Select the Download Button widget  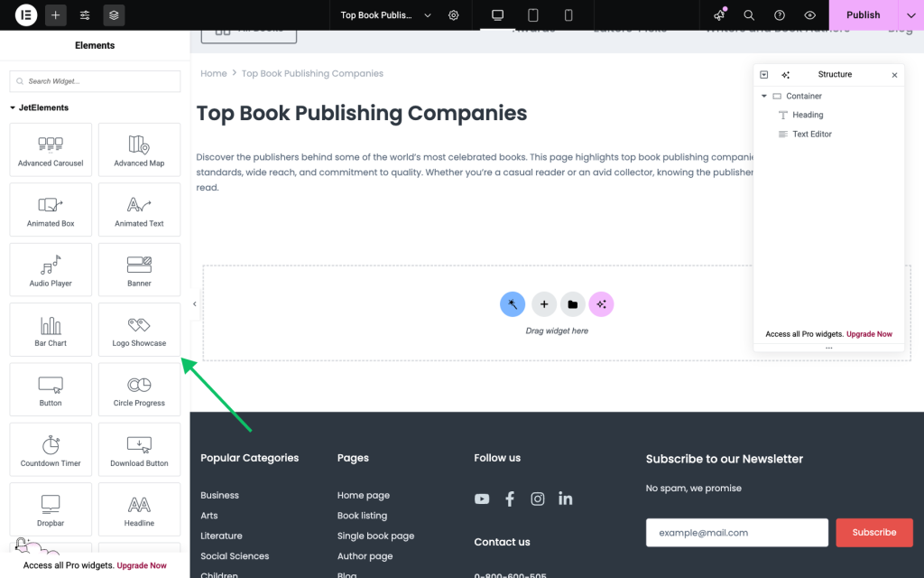(x=139, y=450)
